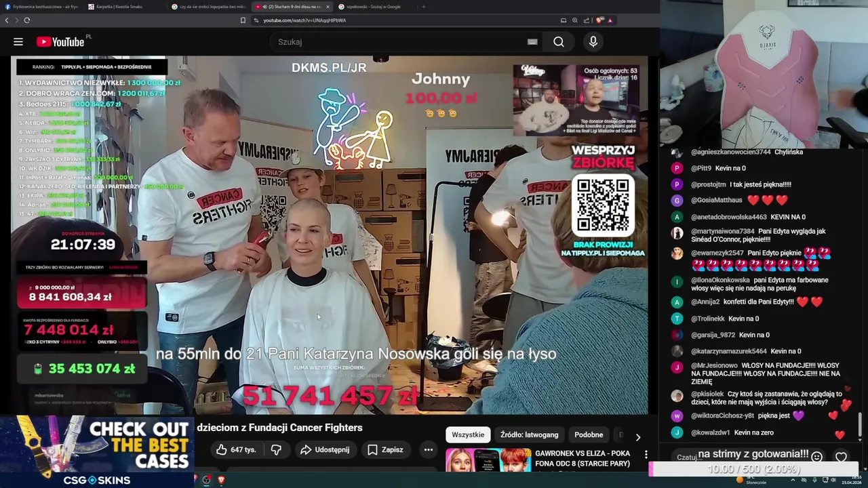Click @martynaiwona7384 avatar in chat

pos(677,233)
